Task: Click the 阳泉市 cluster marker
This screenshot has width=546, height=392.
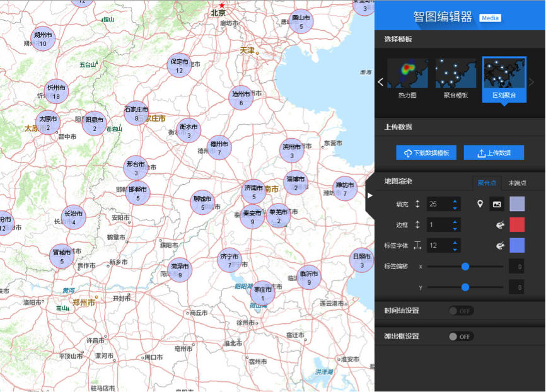Action: (95, 124)
